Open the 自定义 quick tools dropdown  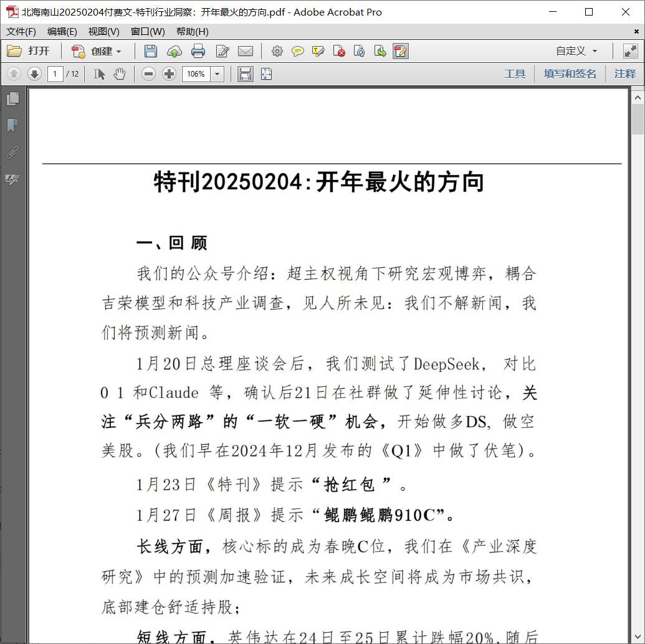click(x=576, y=51)
